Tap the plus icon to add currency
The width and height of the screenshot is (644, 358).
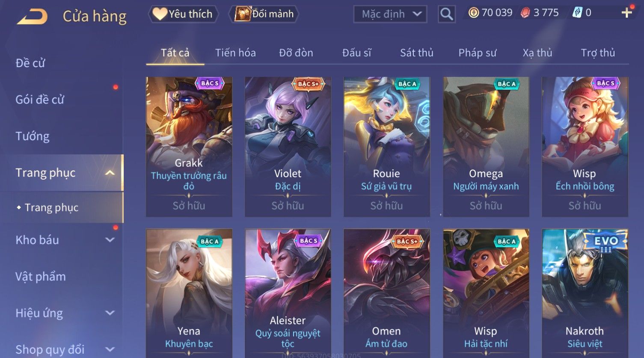[627, 13]
